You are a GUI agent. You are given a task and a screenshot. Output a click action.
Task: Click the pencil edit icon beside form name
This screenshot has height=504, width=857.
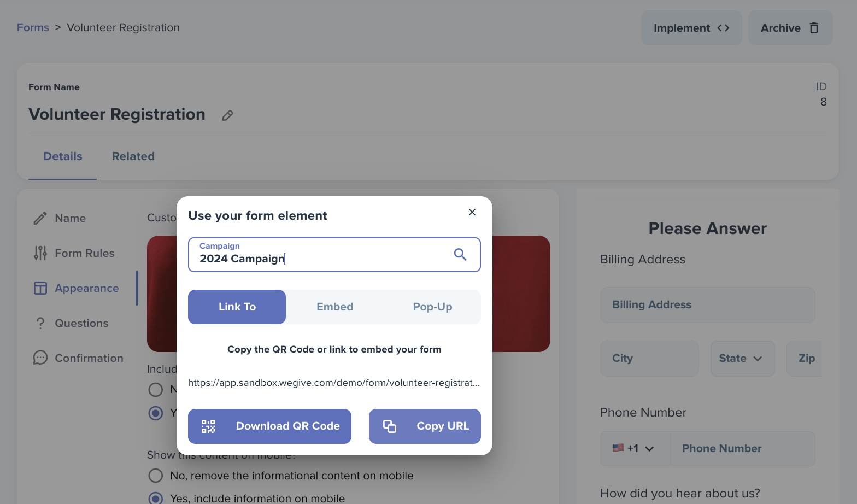pos(228,115)
